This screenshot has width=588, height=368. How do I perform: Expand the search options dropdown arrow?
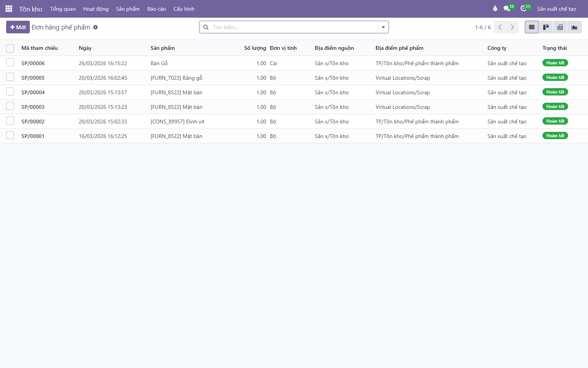(383, 27)
